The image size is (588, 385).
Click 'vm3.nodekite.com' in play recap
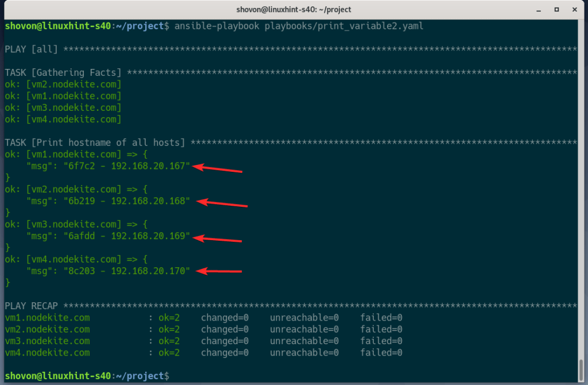[x=47, y=341]
